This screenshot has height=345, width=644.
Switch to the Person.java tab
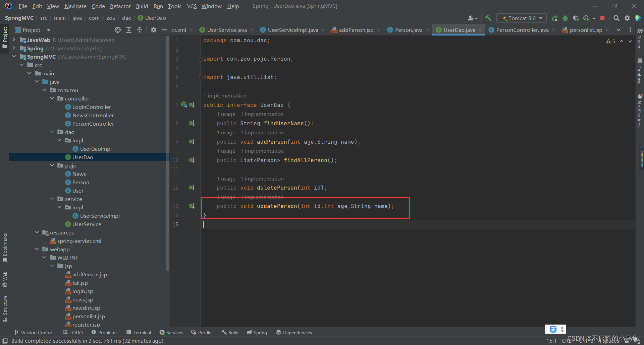point(407,30)
